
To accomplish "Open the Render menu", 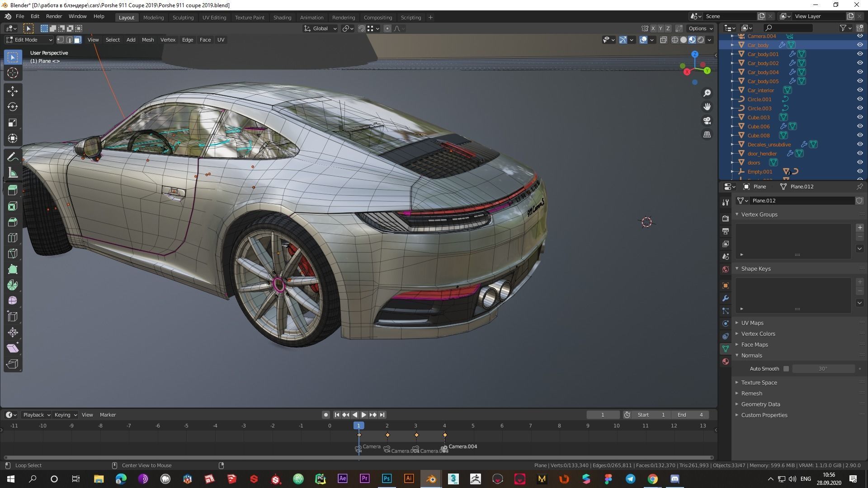I will 54,16.
